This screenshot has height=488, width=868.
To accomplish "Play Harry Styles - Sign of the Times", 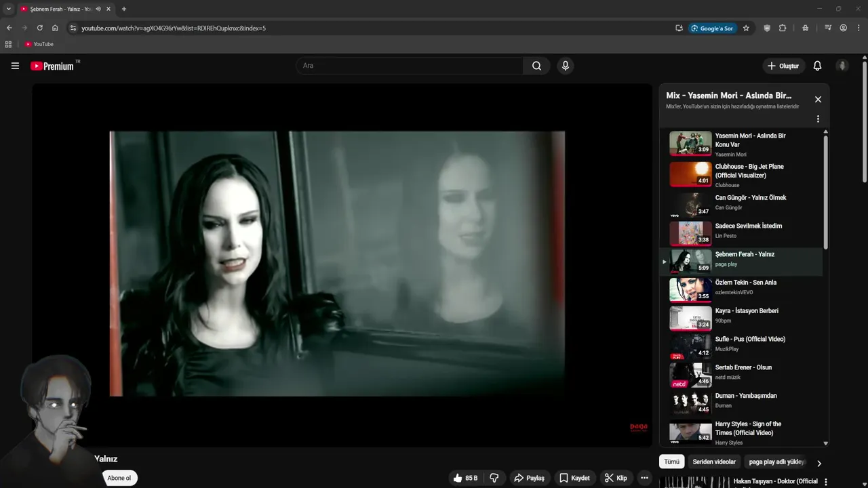I will point(741,432).
